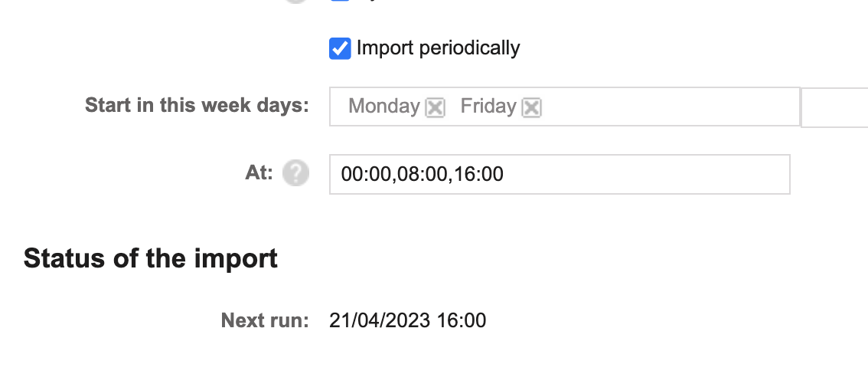Image resolution: width=868 pixels, height=374 pixels.
Task: Open the At field help question mark
Action: tap(295, 173)
